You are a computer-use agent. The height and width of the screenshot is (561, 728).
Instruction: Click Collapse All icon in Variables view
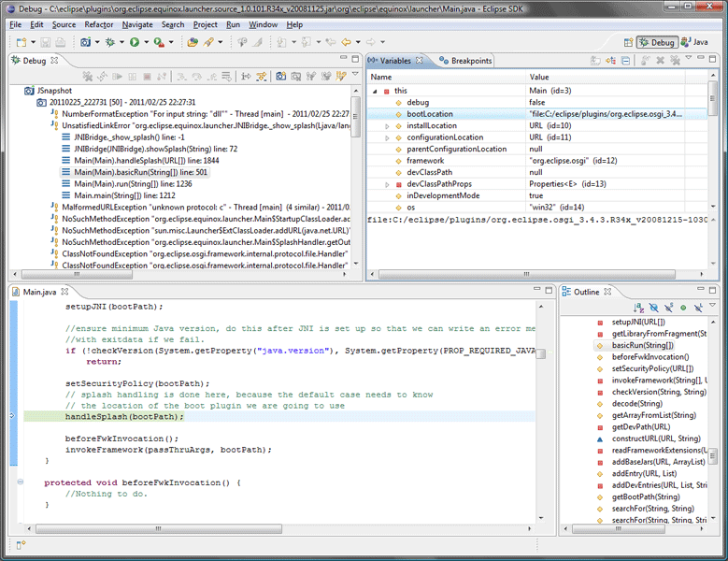click(x=625, y=61)
